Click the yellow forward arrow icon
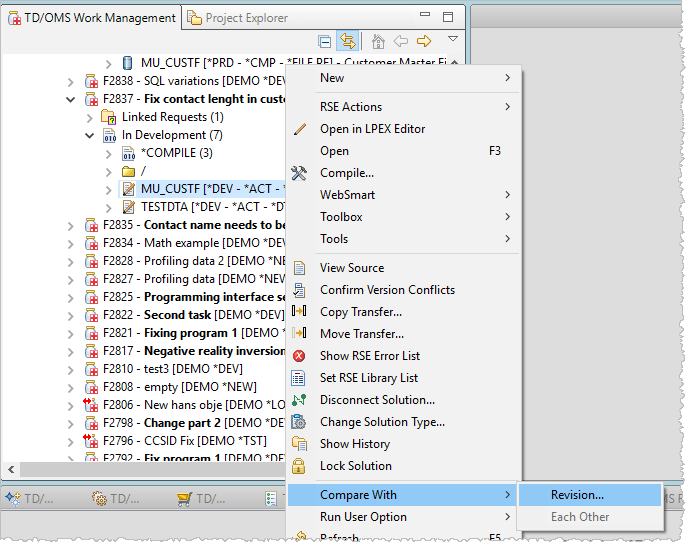The height and width of the screenshot is (546, 687). [424, 42]
